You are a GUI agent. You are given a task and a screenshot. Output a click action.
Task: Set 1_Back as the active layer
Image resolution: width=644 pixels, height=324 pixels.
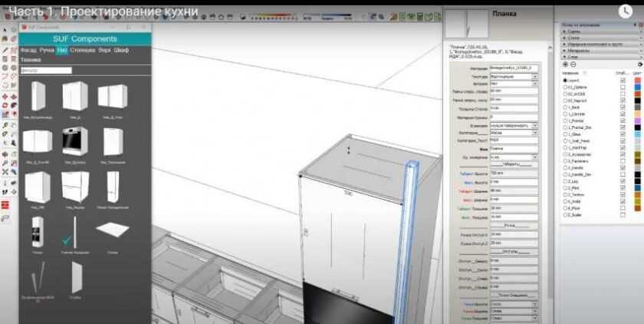click(x=564, y=107)
